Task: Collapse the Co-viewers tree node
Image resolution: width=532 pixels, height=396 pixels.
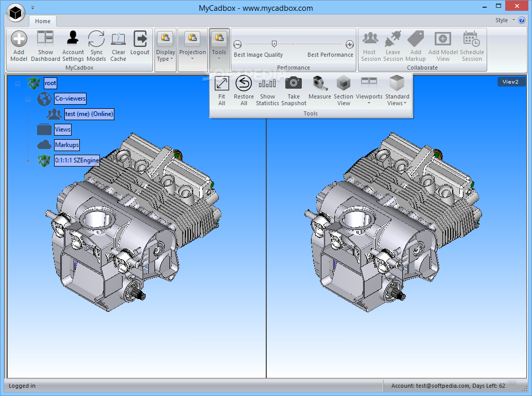Action: (x=28, y=99)
